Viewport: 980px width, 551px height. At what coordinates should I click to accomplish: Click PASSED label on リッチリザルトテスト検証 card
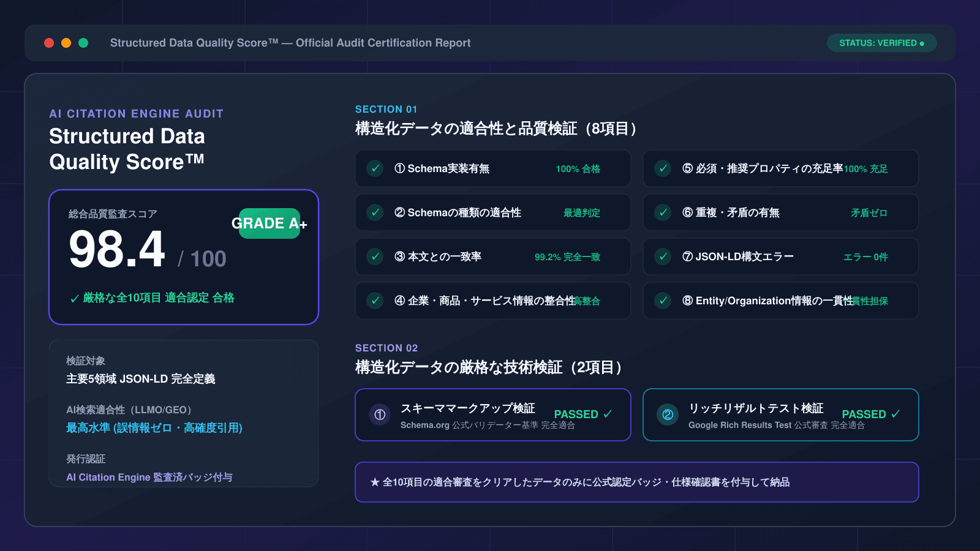point(870,414)
